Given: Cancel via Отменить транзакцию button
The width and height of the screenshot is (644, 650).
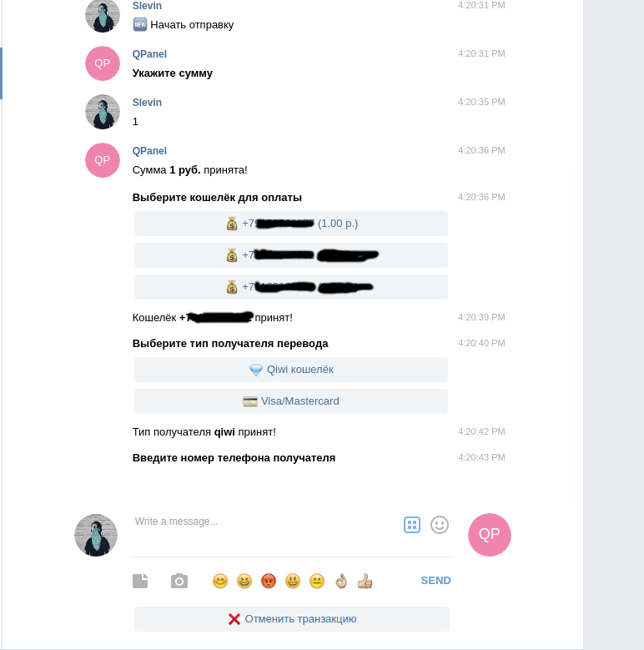Looking at the screenshot, I should [x=292, y=619].
